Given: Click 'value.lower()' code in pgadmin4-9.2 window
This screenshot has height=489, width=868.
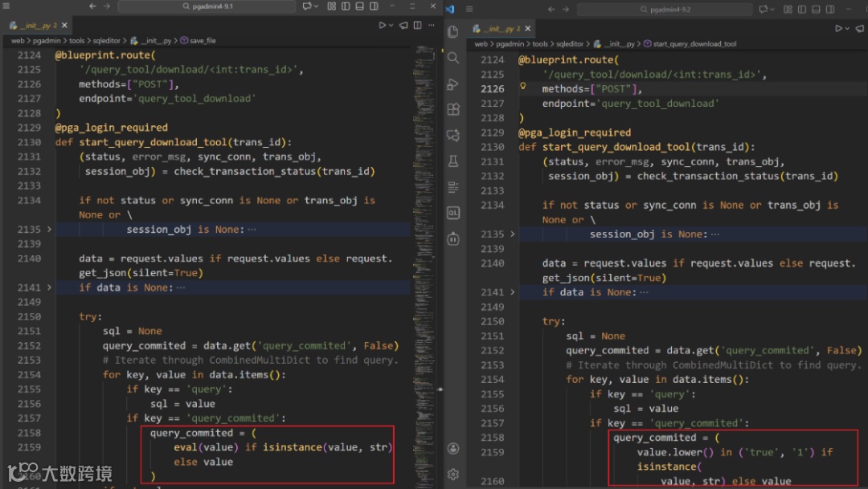Looking at the screenshot, I should 675,452.
